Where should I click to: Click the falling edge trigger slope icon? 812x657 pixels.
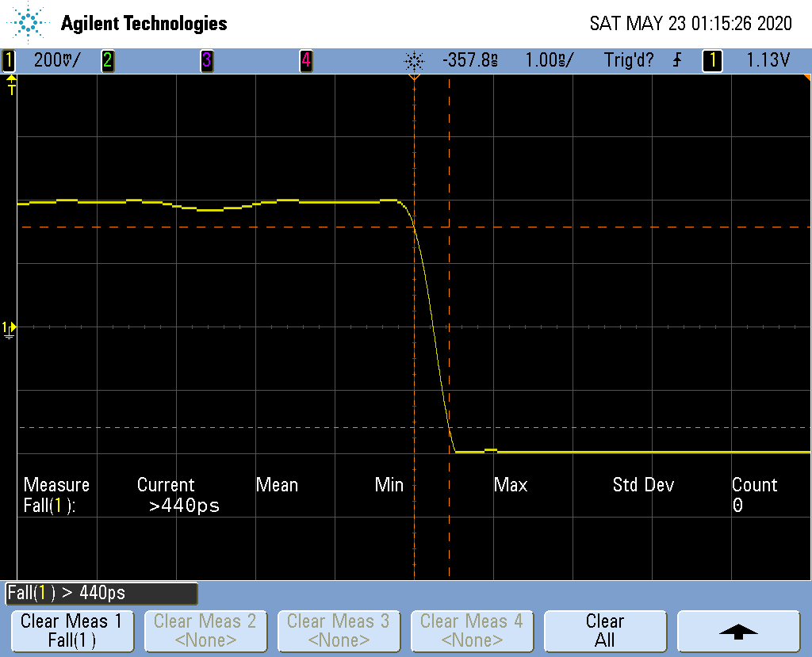[x=676, y=60]
